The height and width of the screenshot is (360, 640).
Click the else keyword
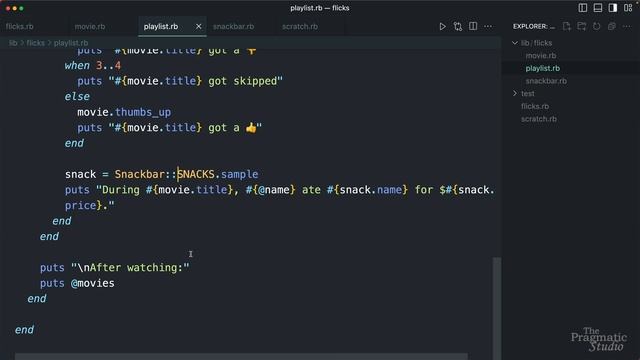[x=77, y=96]
